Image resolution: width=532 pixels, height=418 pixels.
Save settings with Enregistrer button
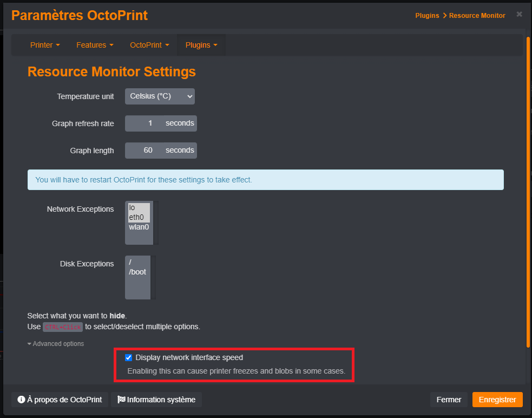pyautogui.click(x=497, y=400)
